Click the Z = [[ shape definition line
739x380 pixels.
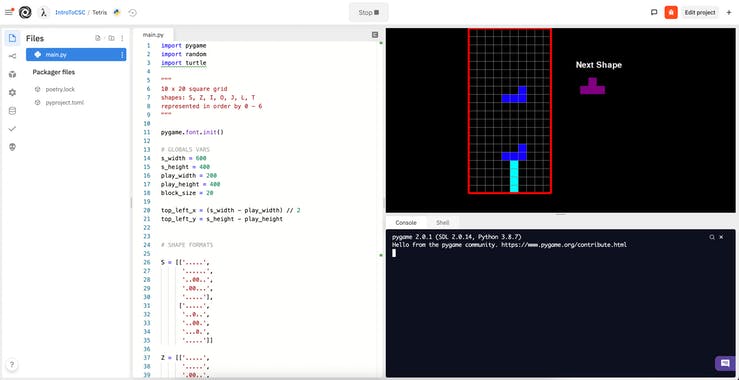click(x=185, y=358)
